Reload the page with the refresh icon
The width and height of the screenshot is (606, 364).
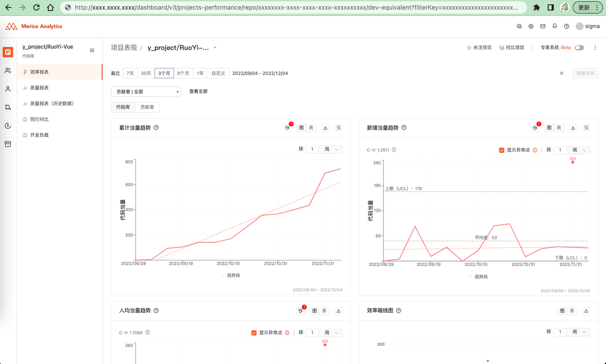(x=36, y=8)
